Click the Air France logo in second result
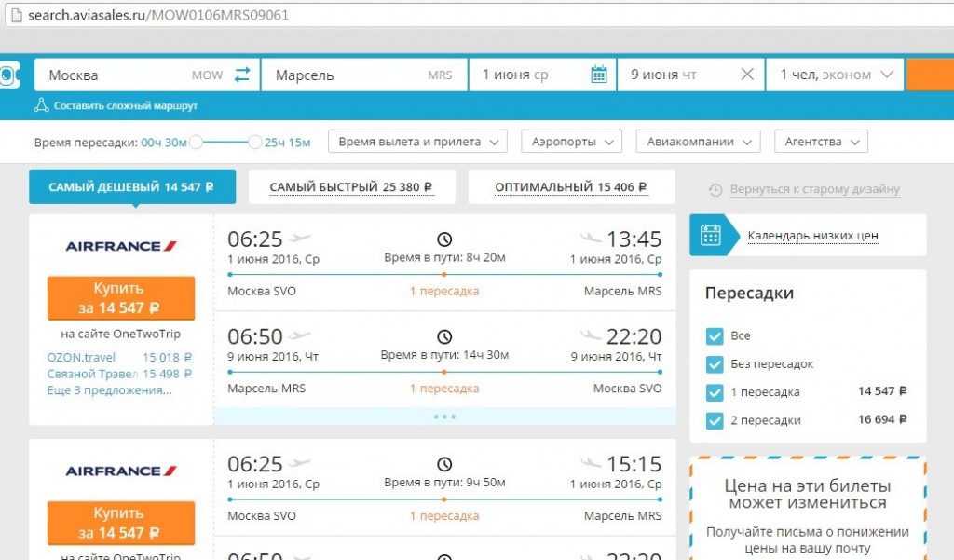954x560 pixels. tap(121, 471)
